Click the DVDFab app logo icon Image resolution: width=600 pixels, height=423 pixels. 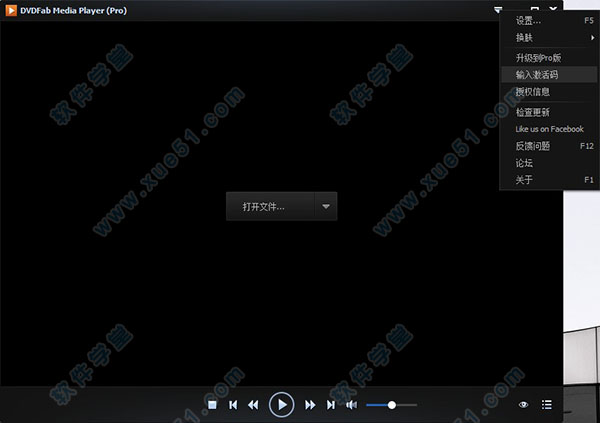tap(10, 9)
